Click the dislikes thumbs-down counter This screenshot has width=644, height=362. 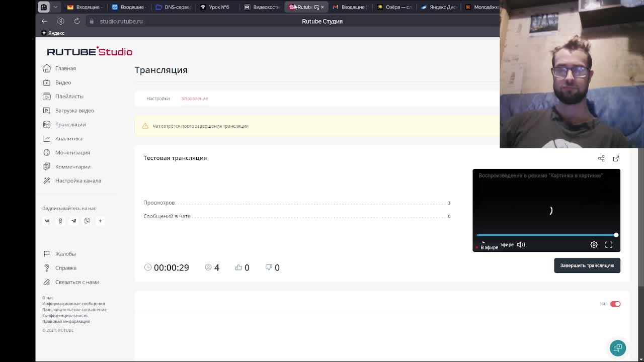pos(272,267)
